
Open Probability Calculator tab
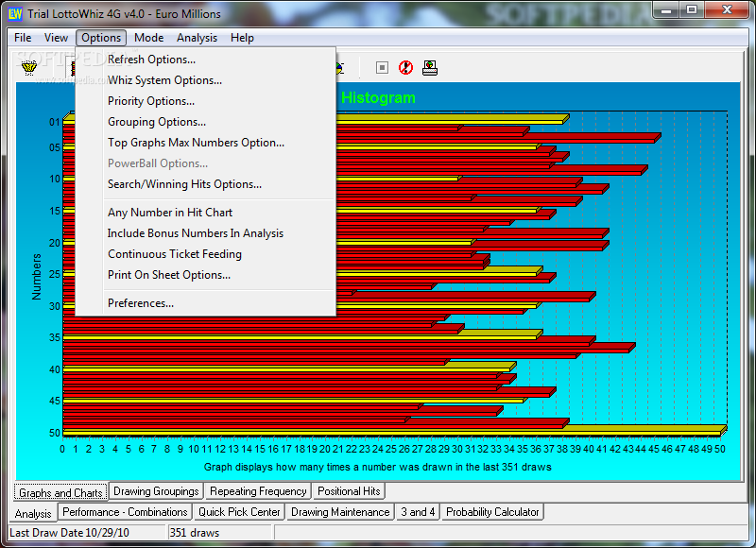492,512
